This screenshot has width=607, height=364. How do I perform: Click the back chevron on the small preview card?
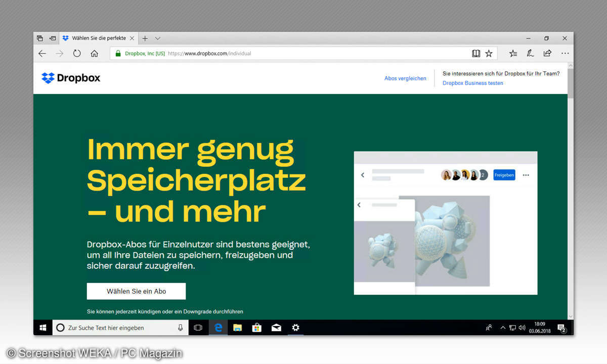coord(359,205)
